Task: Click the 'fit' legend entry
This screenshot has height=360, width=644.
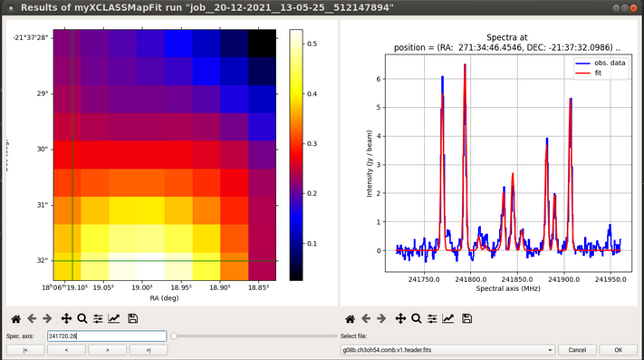Action: point(588,73)
